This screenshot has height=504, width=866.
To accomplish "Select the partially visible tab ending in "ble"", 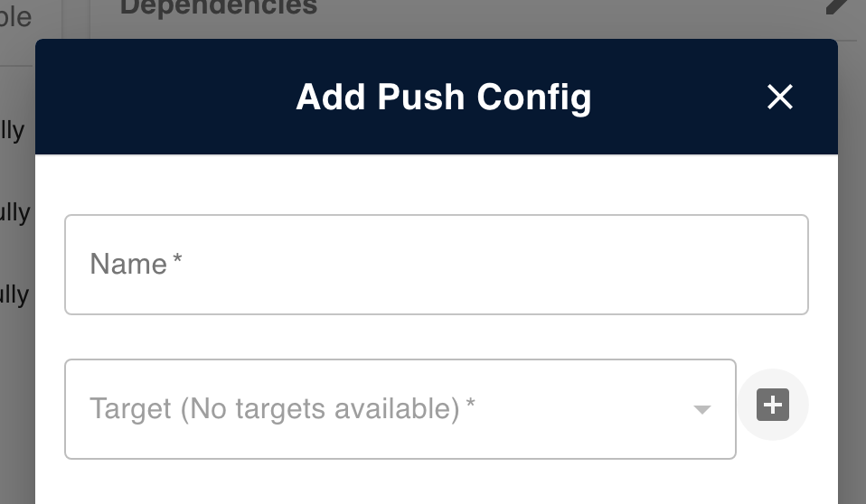I will 16,16.
